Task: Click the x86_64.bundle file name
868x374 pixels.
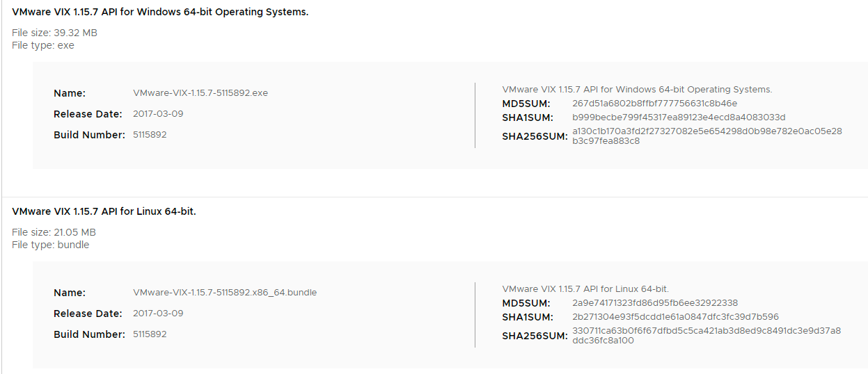Action: (x=225, y=293)
